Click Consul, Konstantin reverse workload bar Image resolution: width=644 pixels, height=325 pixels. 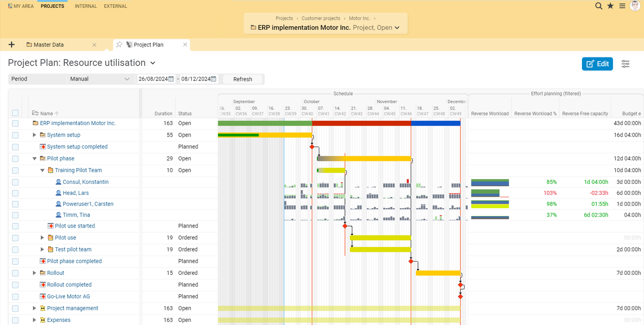coord(490,182)
